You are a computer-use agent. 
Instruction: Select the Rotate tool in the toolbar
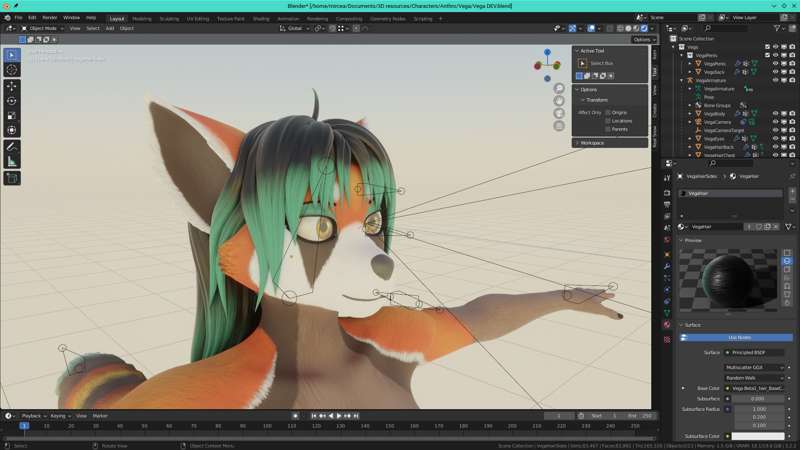coord(12,100)
